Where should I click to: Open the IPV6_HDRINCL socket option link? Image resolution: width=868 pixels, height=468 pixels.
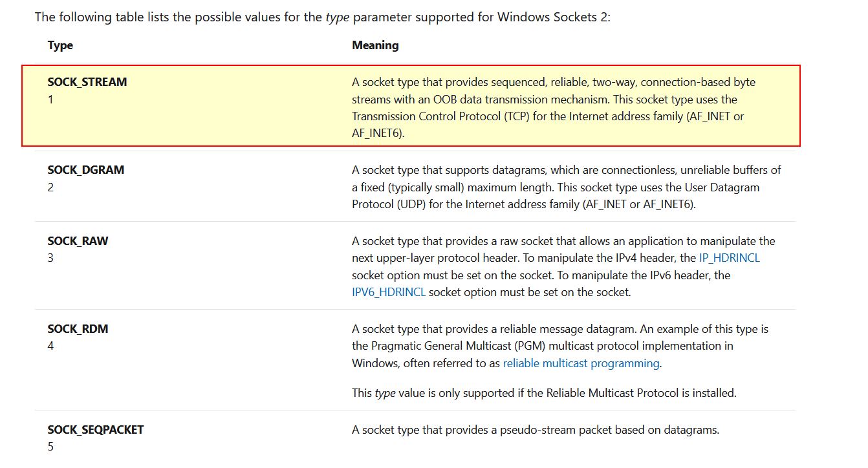click(389, 292)
